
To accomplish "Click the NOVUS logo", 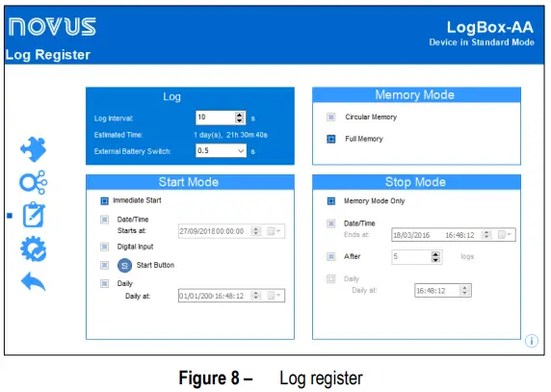I will point(52,27).
